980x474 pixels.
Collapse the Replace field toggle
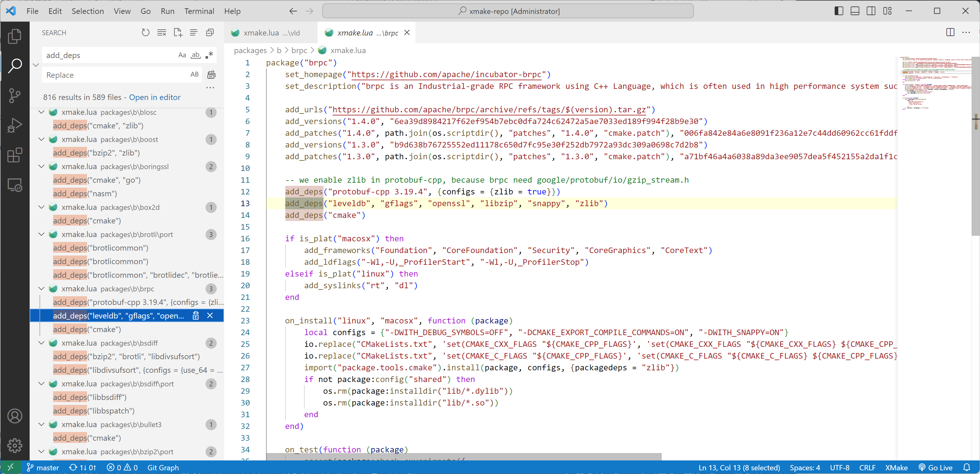(36, 65)
